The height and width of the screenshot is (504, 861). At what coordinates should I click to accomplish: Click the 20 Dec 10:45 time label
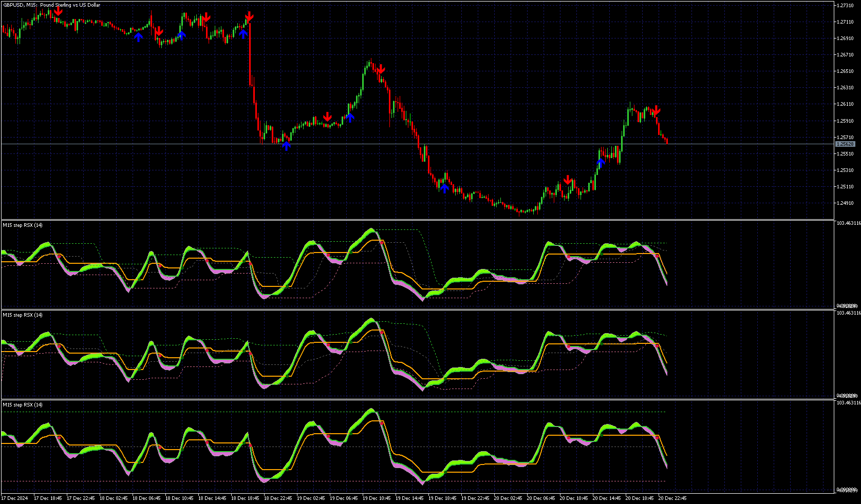tap(574, 498)
